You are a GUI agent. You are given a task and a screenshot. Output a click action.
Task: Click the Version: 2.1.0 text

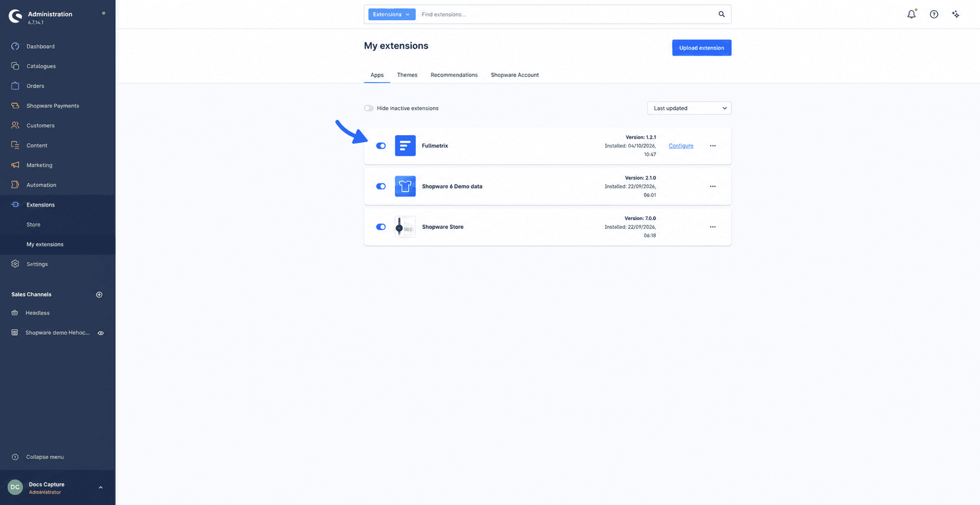click(641, 178)
